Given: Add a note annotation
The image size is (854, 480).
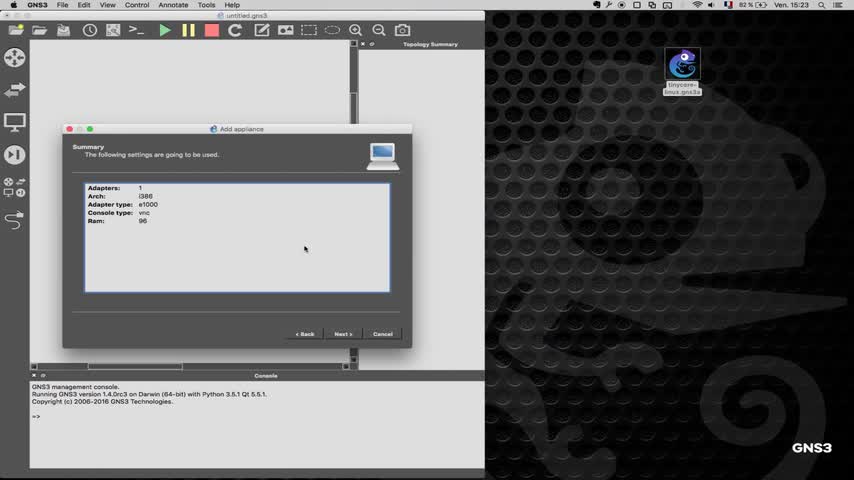Looking at the screenshot, I should [262, 30].
